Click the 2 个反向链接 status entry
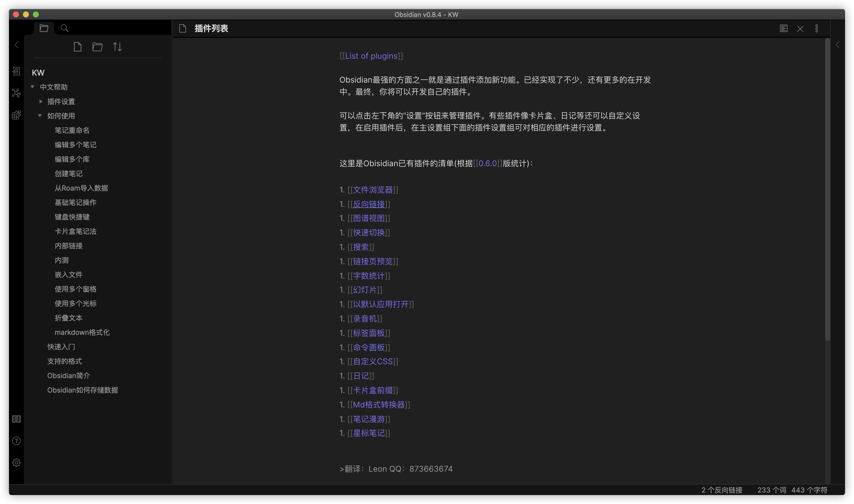Image resolution: width=854 pixels, height=504 pixels. (x=722, y=490)
